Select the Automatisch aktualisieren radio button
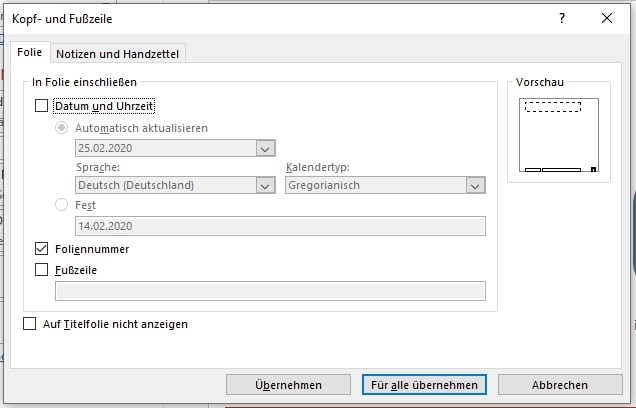 pyautogui.click(x=61, y=128)
